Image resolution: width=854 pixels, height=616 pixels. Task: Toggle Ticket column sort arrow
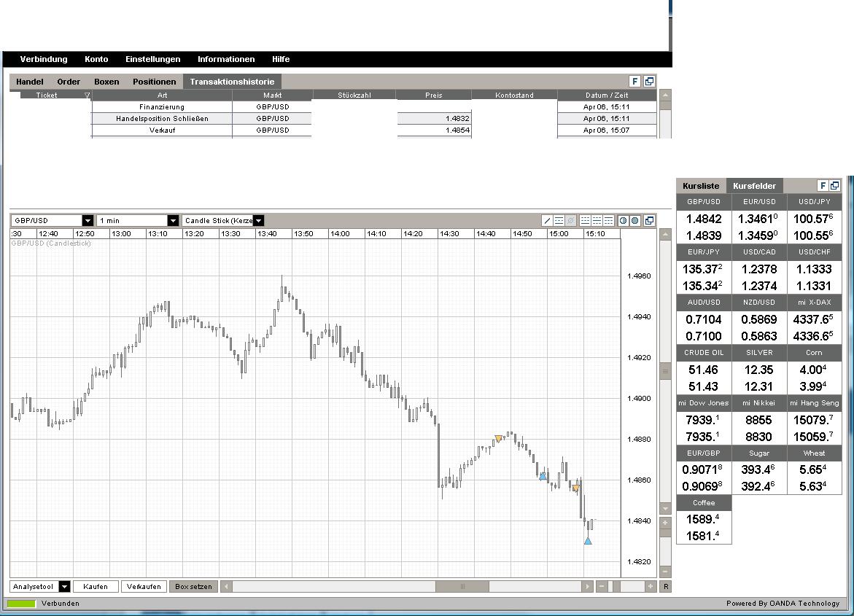coord(87,95)
